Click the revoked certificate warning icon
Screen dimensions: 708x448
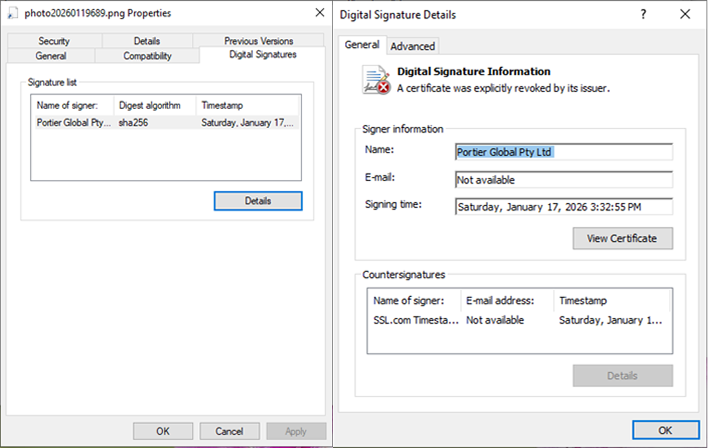375,79
